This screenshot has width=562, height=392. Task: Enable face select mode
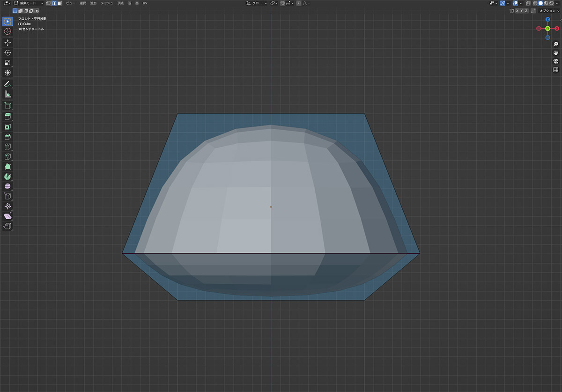(59, 3)
